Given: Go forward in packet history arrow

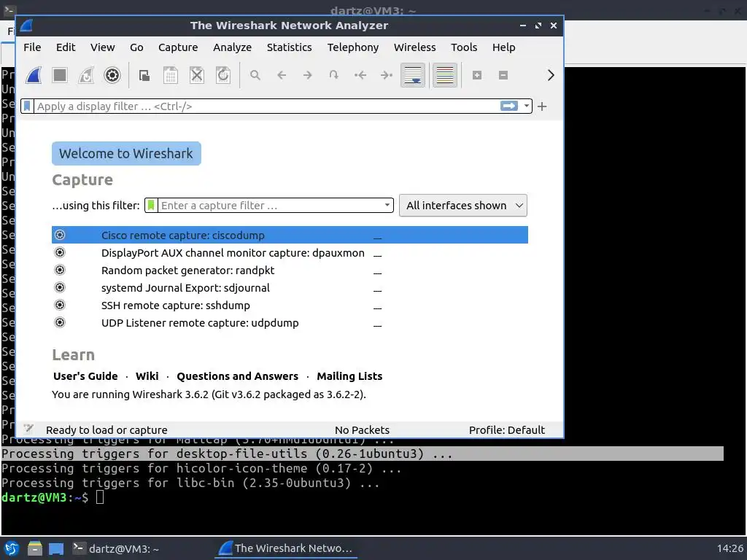Looking at the screenshot, I should (x=308, y=75).
